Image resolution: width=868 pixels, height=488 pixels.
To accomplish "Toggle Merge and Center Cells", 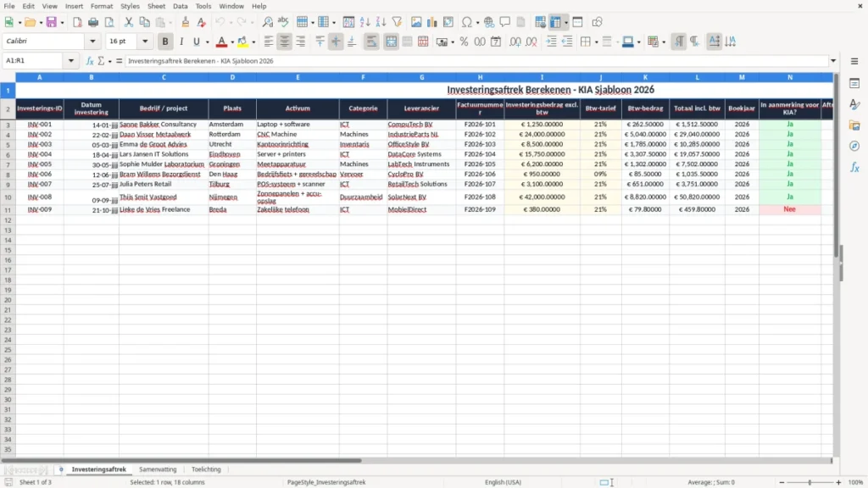I will pos(391,42).
